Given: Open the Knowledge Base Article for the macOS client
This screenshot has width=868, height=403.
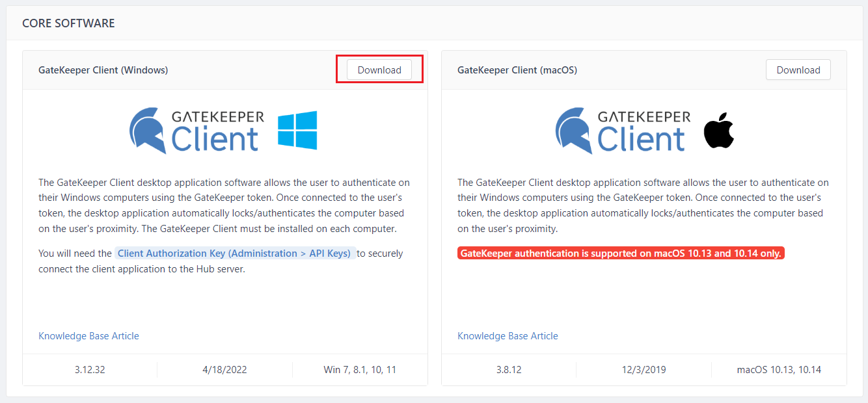Looking at the screenshot, I should [x=508, y=335].
